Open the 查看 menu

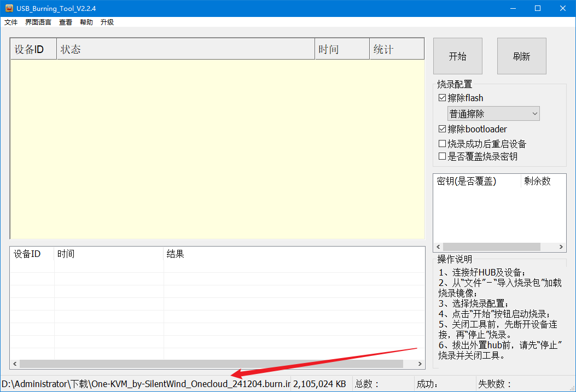click(x=66, y=22)
